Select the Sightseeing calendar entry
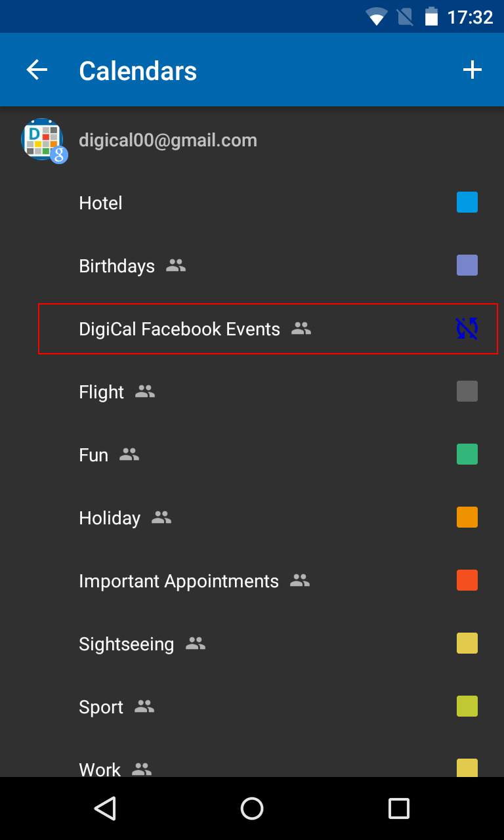The image size is (504, 840). coord(127,644)
